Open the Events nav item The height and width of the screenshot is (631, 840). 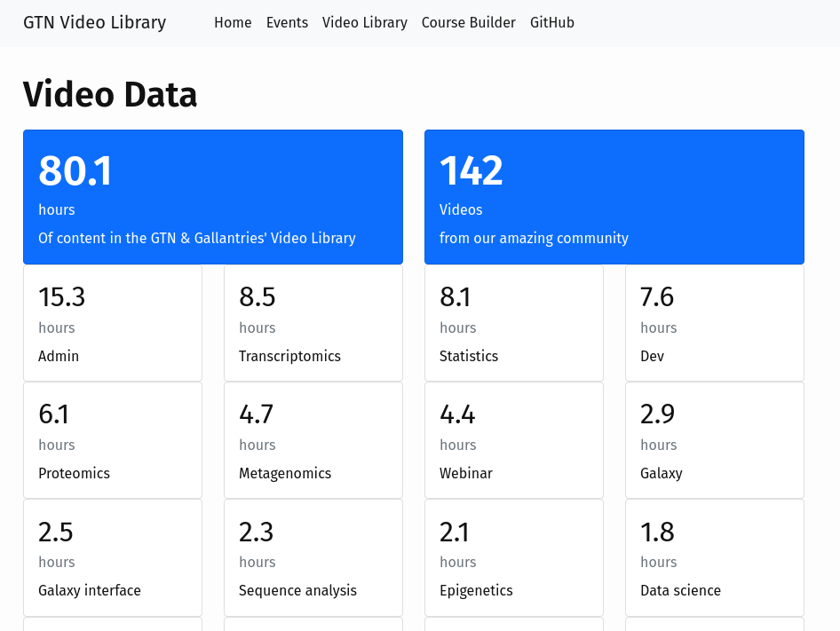pos(287,22)
